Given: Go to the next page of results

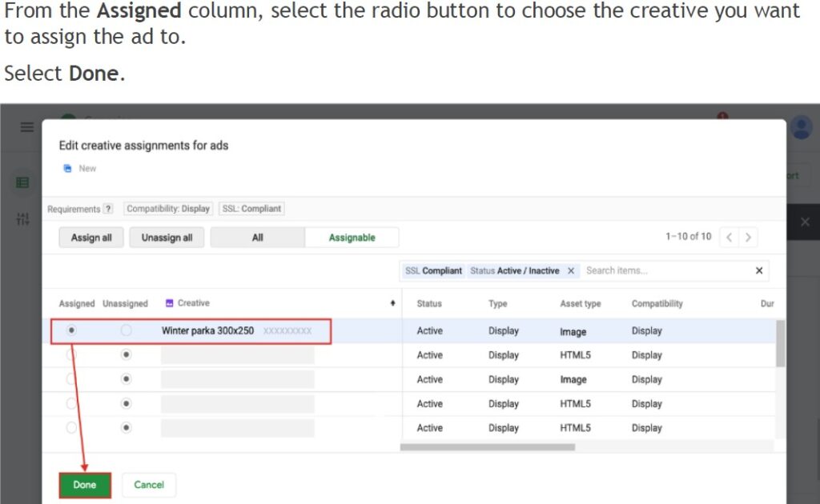Looking at the screenshot, I should point(749,237).
